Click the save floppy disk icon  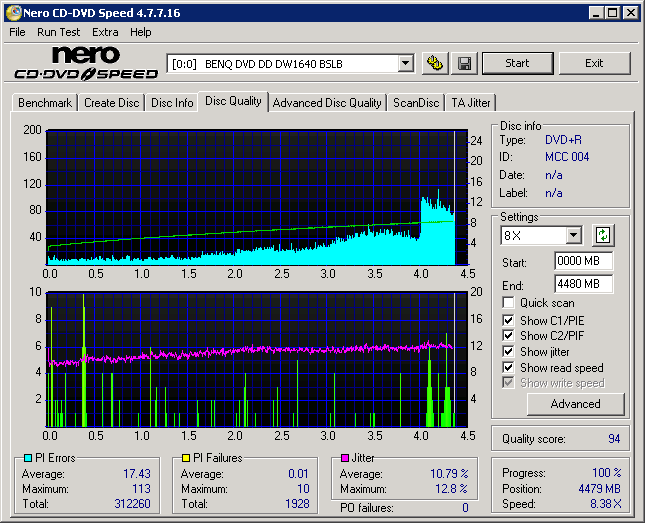(x=465, y=63)
